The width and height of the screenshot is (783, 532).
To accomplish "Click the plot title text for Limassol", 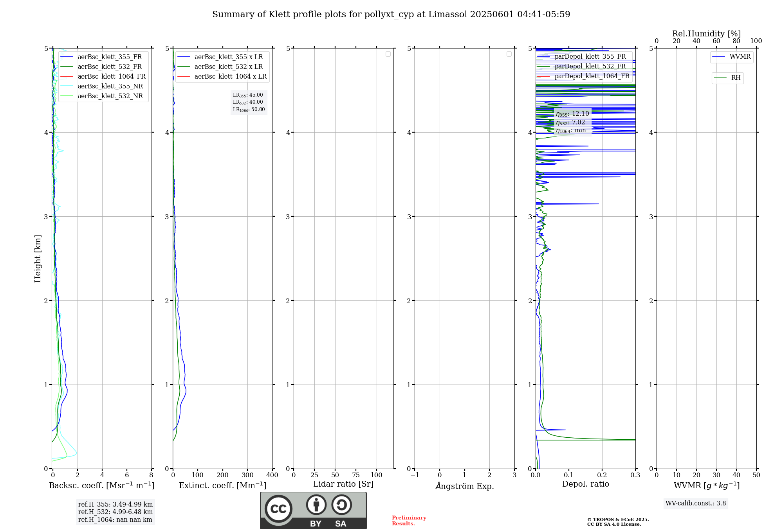I will pos(391,14).
